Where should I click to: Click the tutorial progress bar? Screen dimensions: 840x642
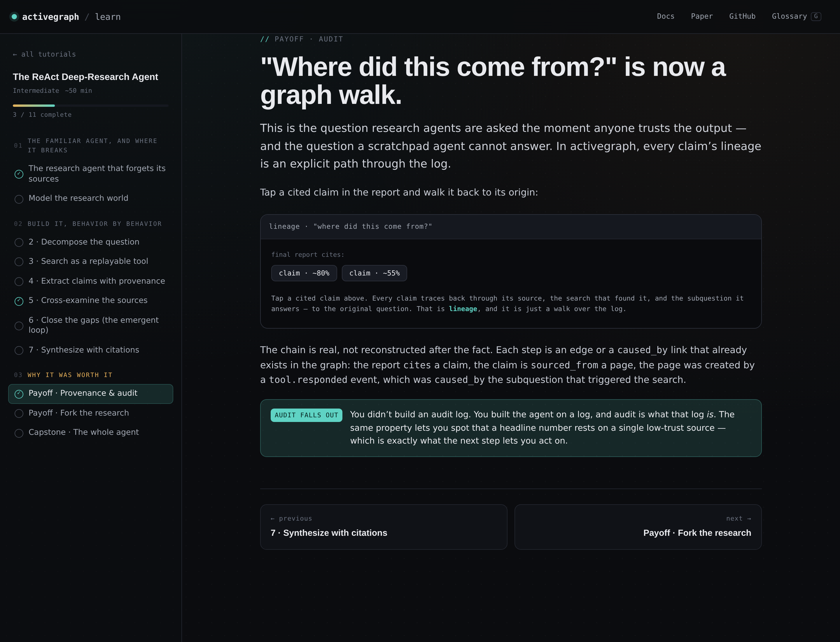pyautogui.click(x=90, y=105)
